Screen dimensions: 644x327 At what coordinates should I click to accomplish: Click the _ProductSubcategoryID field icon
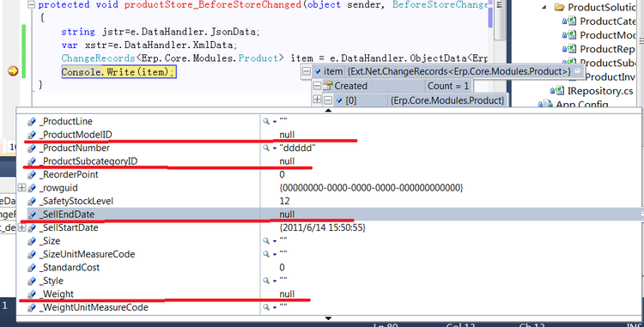click(x=32, y=161)
